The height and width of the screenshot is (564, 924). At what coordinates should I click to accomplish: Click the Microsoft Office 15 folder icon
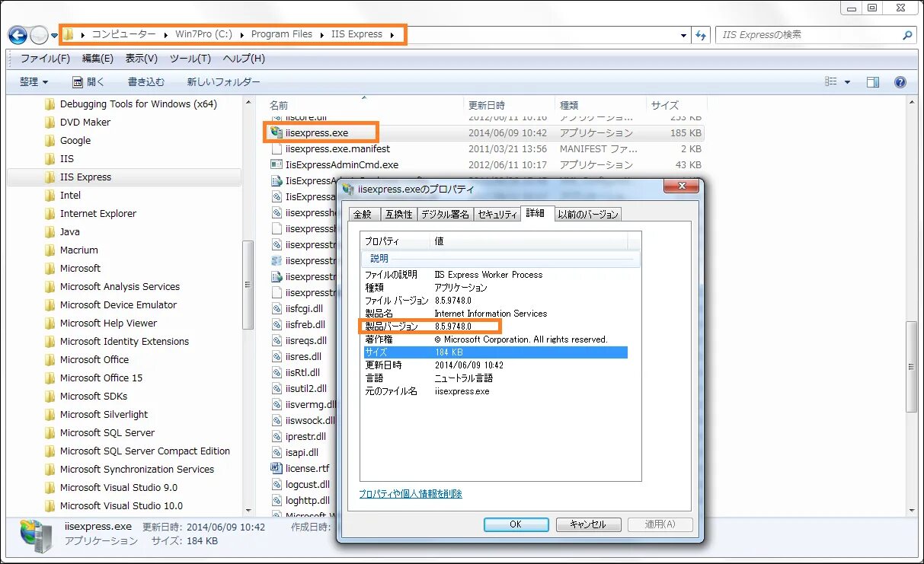pyautogui.click(x=50, y=378)
